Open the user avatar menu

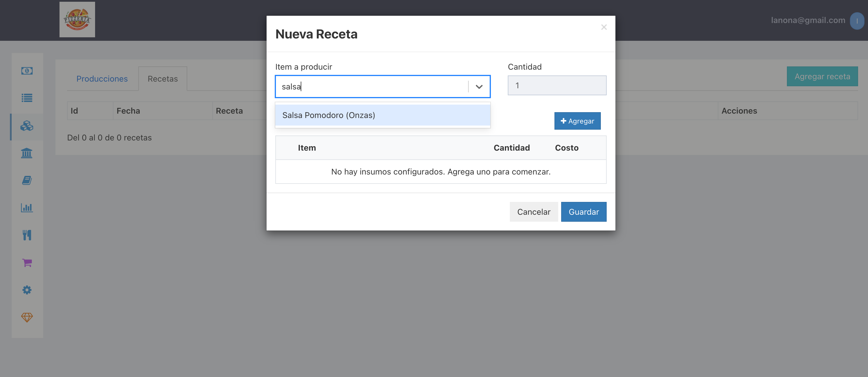(x=857, y=21)
